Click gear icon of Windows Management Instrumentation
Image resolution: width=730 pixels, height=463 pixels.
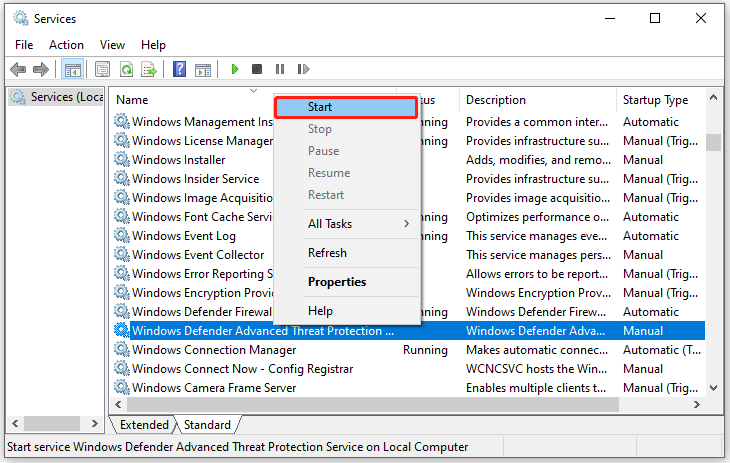[x=122, y=121]
